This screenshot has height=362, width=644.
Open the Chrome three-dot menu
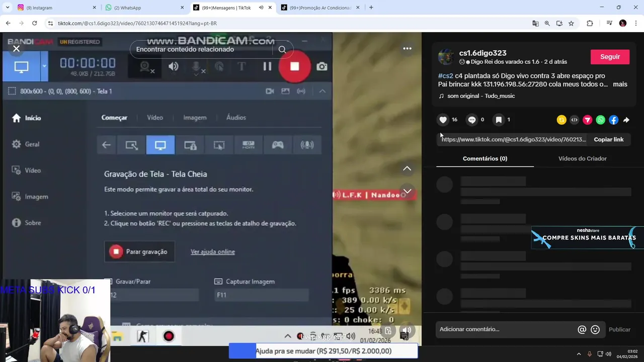pos(636,23)
